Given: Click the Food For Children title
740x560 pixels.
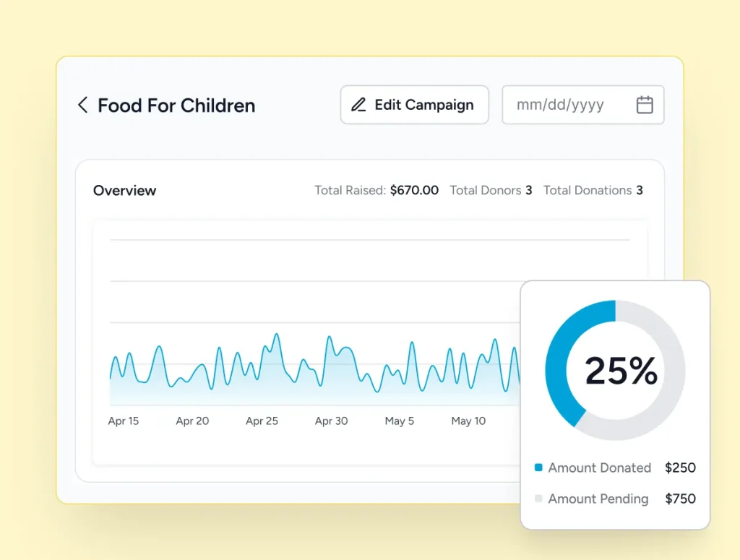Looking at the screenshot, I should [176, 105].
